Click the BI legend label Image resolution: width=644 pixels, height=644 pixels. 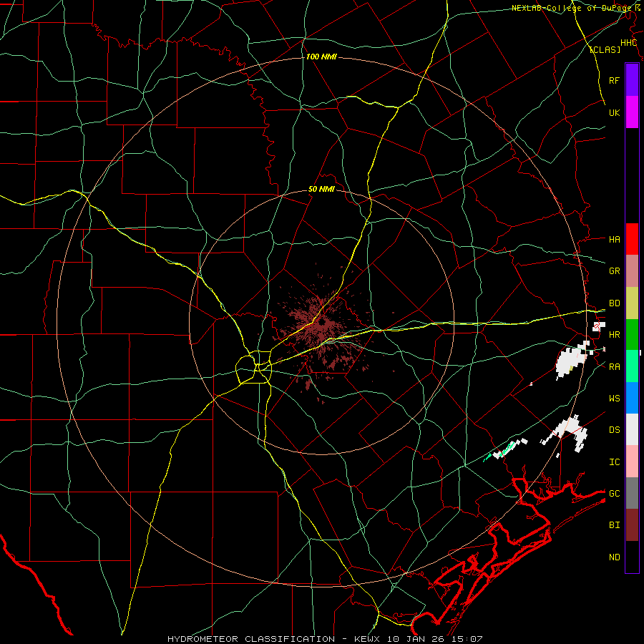(615, 525)
